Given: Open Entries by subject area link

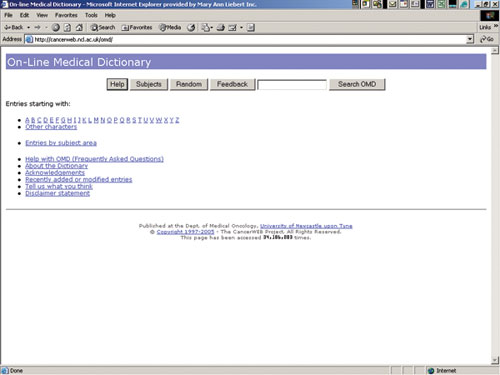Looking at the screenshot, I should (x=61, y=143).
